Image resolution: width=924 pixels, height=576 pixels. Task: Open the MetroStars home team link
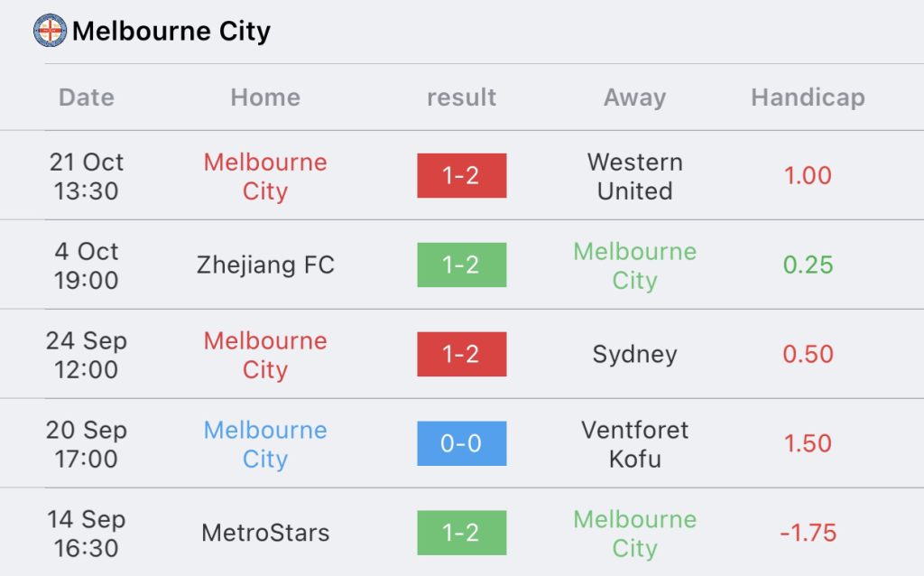[x=265, y=533]
